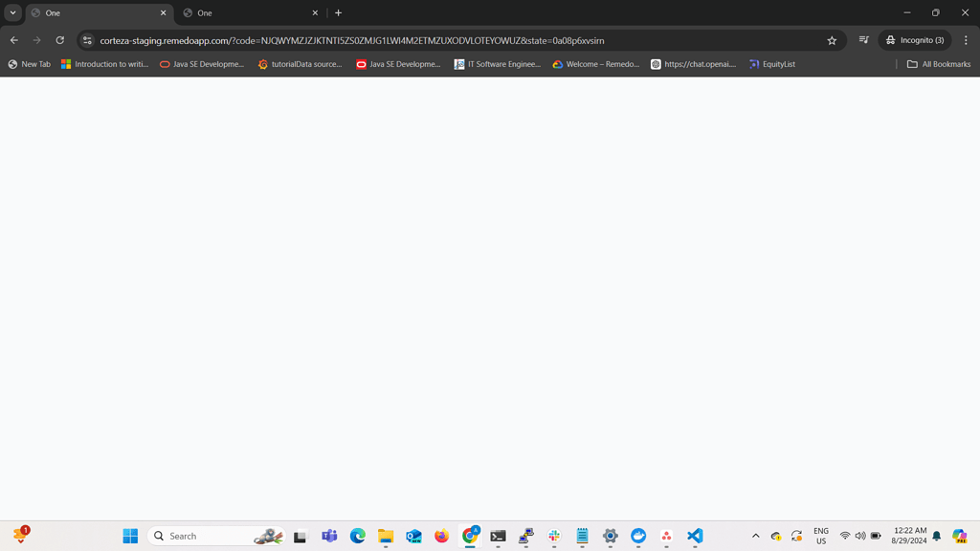Open battery status tray icon

point(877,536)
